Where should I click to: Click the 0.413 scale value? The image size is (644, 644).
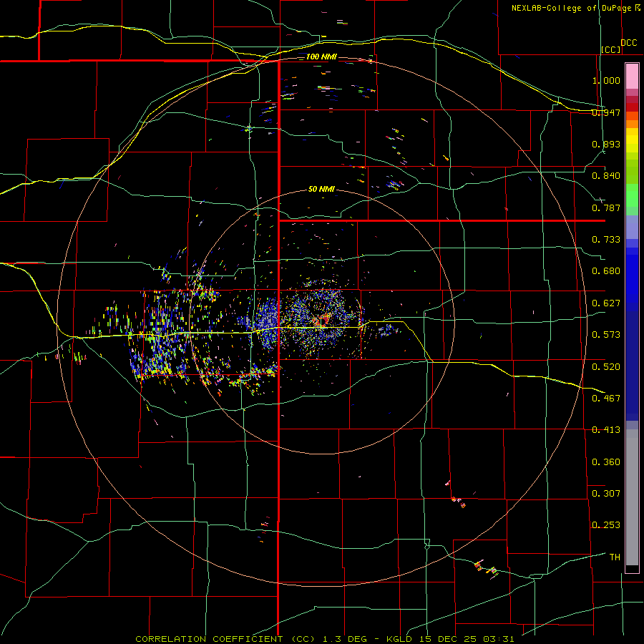pyautogui.click(x=606, y=430)
